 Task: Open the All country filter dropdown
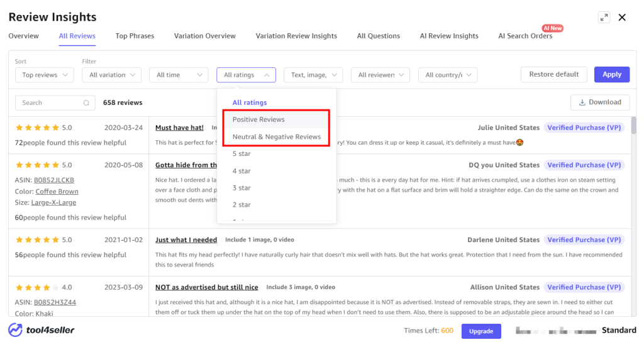(448, 75)
